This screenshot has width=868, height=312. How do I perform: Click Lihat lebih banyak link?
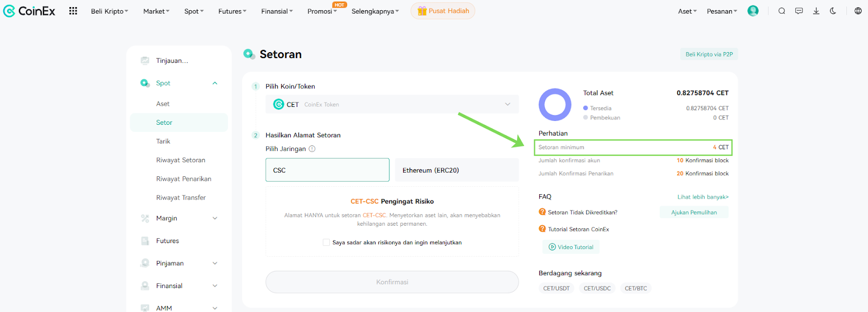(x=703, y=197)
